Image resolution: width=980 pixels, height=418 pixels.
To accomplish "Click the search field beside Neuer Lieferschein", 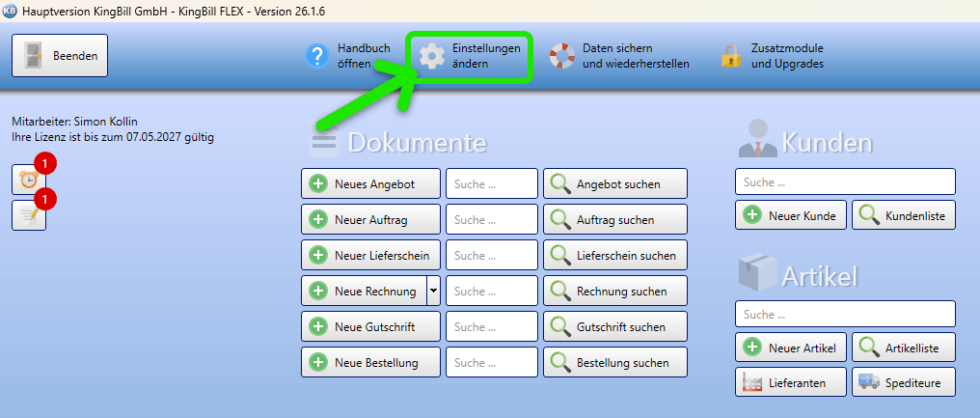I will (x=491, y=255).
